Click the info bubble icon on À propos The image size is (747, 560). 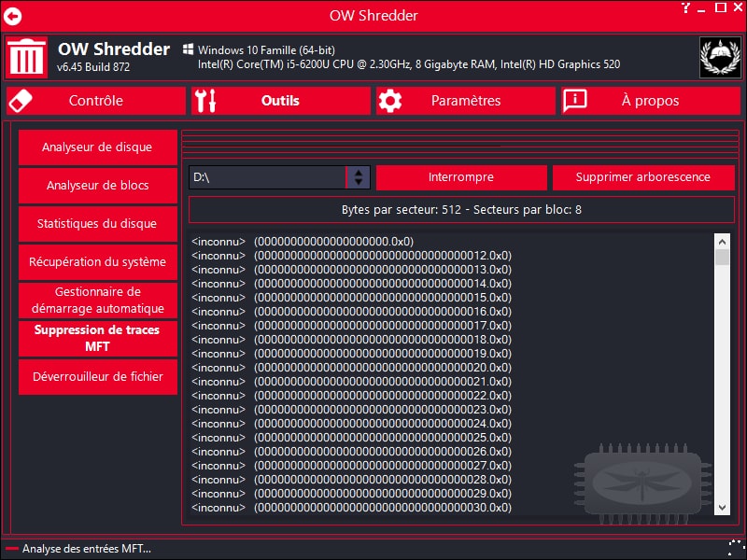coord(574,101)
